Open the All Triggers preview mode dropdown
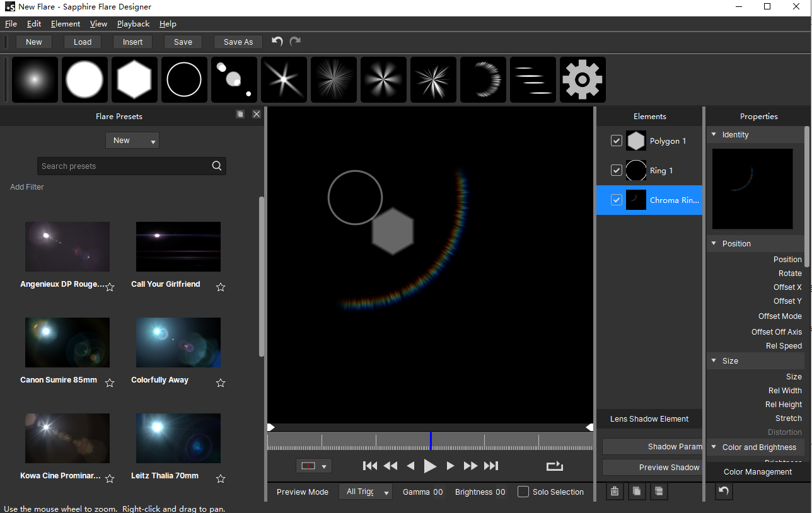812x513 pixels. pyautogui.click(x=366, y=492)
